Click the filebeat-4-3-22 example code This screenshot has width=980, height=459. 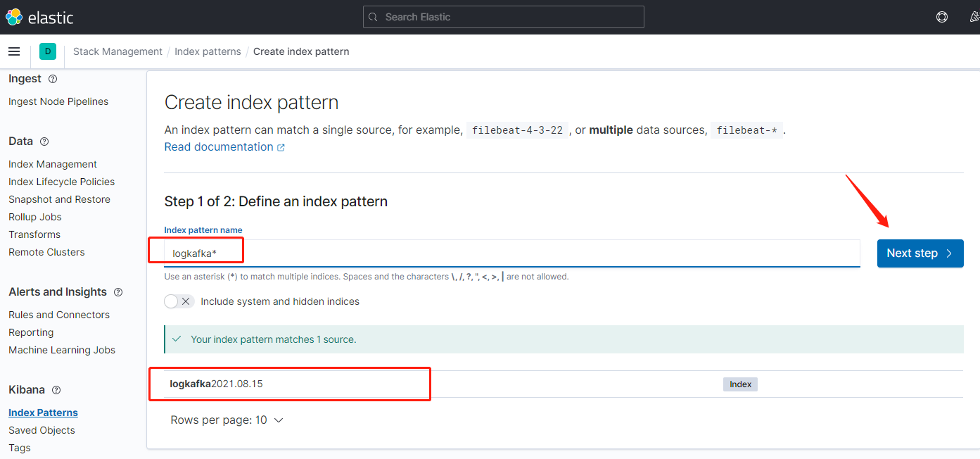[517, 130]
